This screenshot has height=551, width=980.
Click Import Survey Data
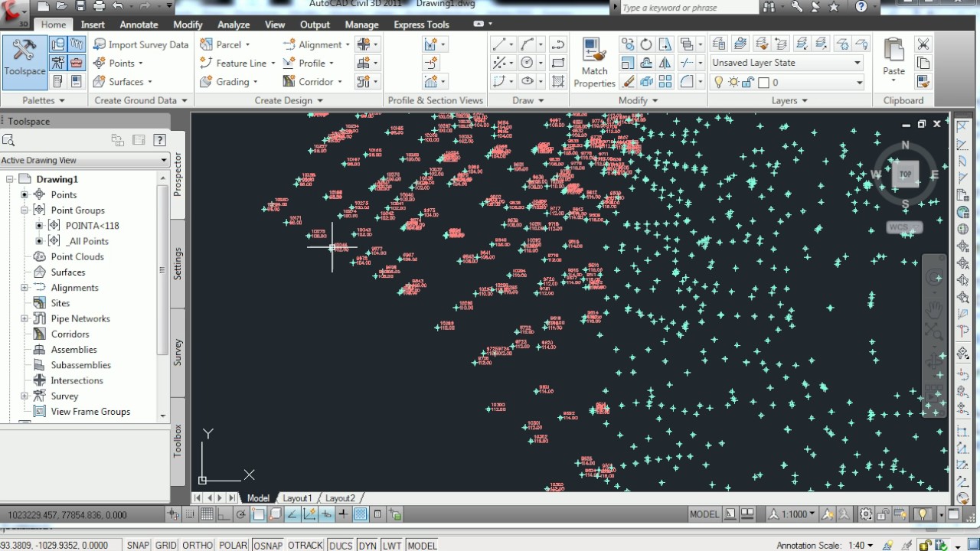[x=140, y=44]
